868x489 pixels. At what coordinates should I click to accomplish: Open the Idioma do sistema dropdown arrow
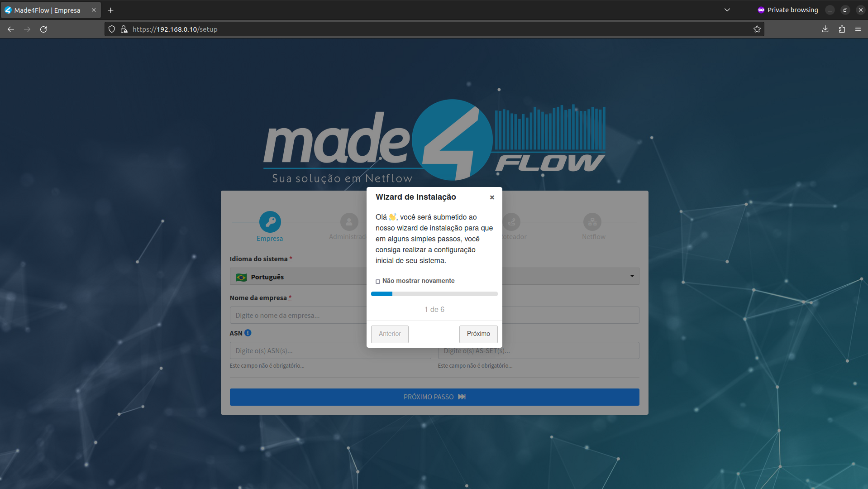pos(632,276)
